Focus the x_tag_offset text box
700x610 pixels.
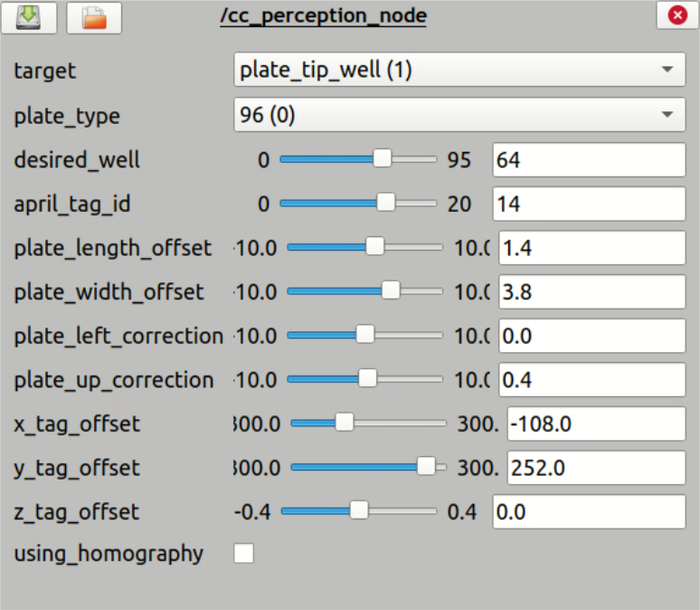click(596, 424)
